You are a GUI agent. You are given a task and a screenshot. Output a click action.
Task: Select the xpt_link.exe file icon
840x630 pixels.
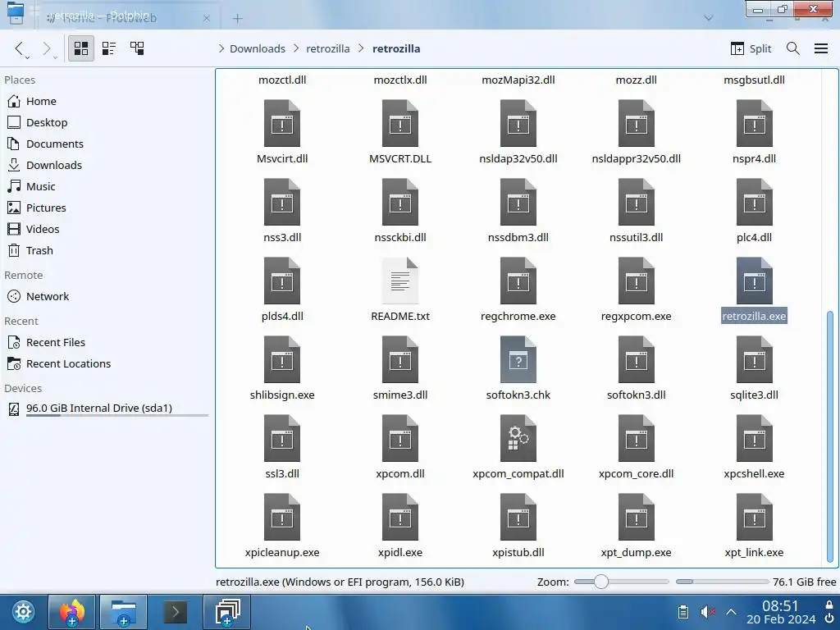[x=755, y=517]
